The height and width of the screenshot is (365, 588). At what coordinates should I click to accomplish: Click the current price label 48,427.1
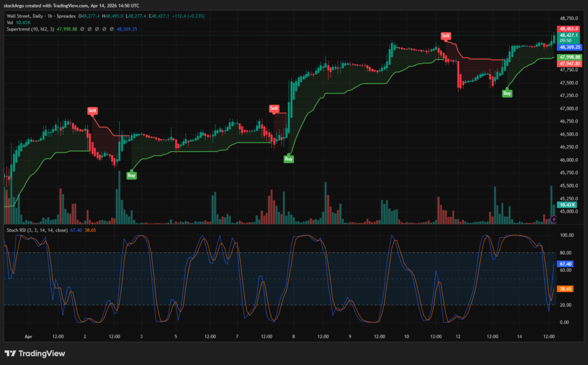coord(569,35)
